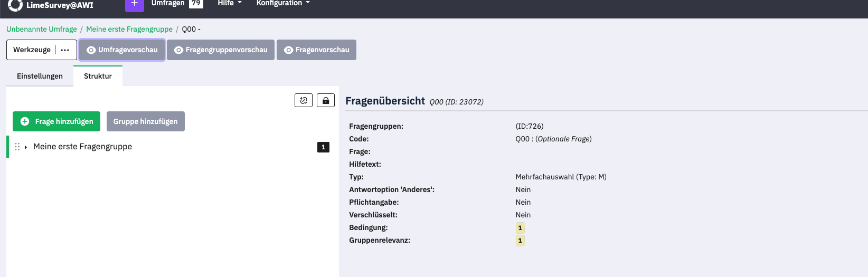Open Fragenvorschau preview

click(316, 50)
